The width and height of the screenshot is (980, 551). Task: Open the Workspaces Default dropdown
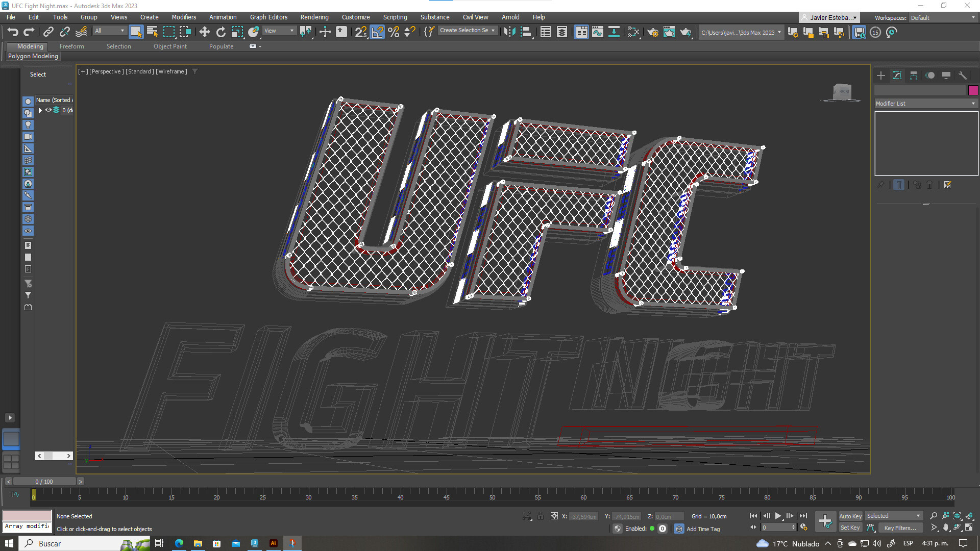[x=943, y=18]
